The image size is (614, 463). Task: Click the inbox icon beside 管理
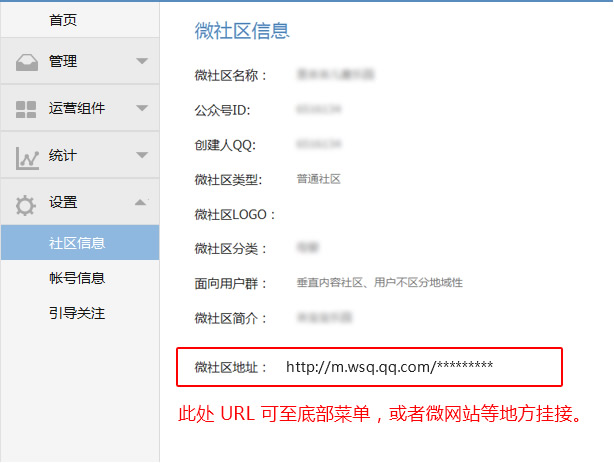click(26, 62)
